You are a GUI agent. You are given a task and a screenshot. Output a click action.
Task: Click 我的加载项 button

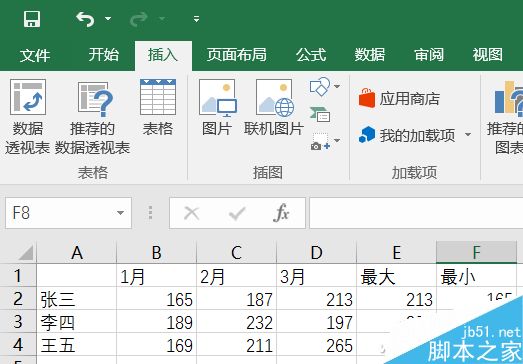pos(407,135)
